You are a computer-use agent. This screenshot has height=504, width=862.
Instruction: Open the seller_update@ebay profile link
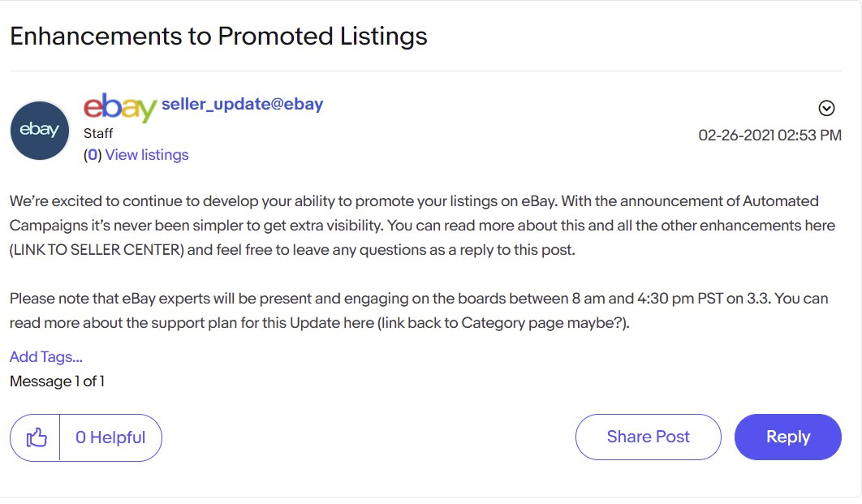tap(242, 104)
